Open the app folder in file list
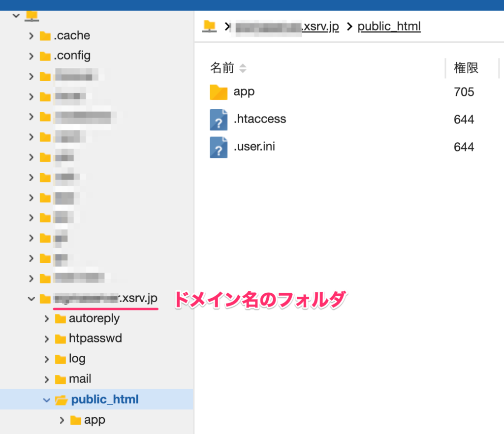This screenshot has width=504, height=434. coord(244,92)
